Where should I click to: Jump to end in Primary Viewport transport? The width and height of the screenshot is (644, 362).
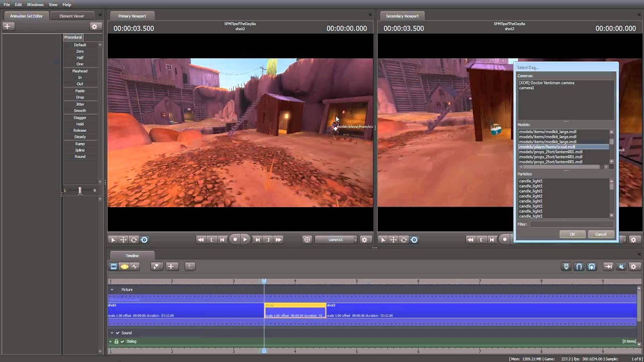pyautogui.click(x=278, y=240)
